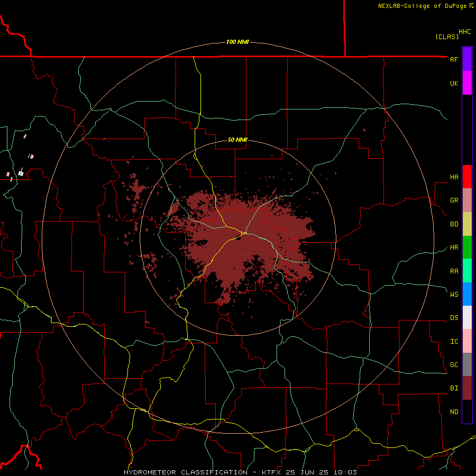Image resolution: width=476 pixels, height=476 pixels.
Task: Click the RA legend label
Action: click(x=454, y=271)
